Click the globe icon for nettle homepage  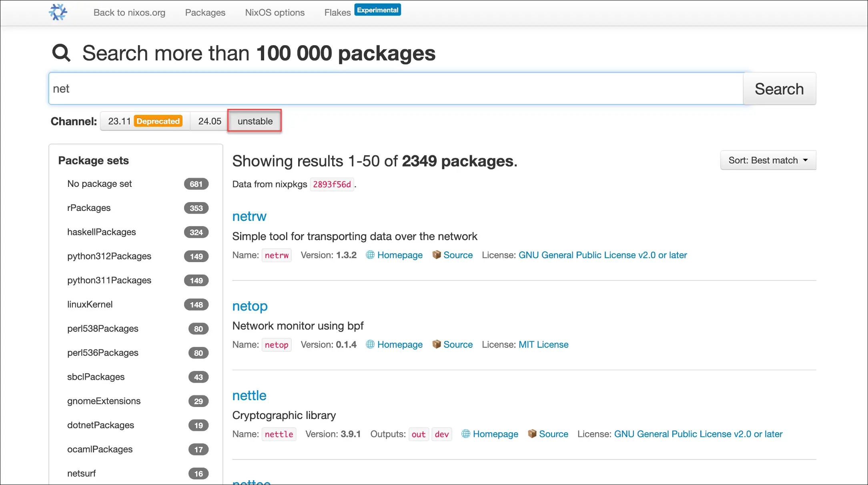466,434
